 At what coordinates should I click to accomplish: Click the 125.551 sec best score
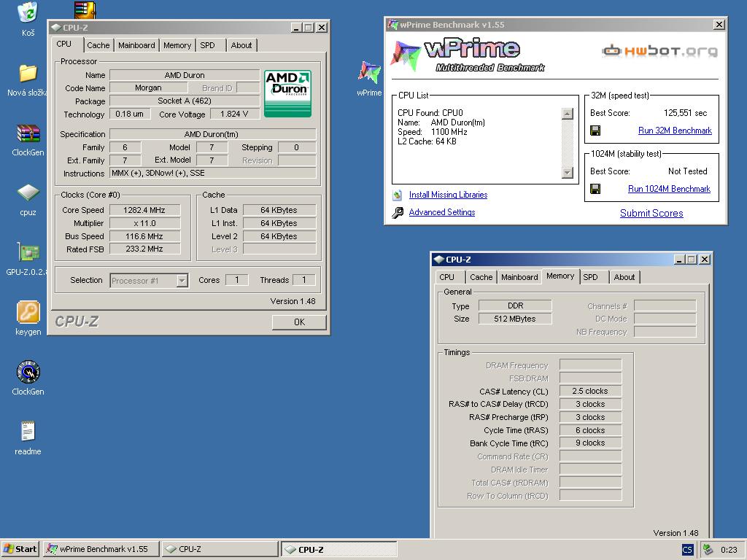pyautogui.click(x=686, y=113)
